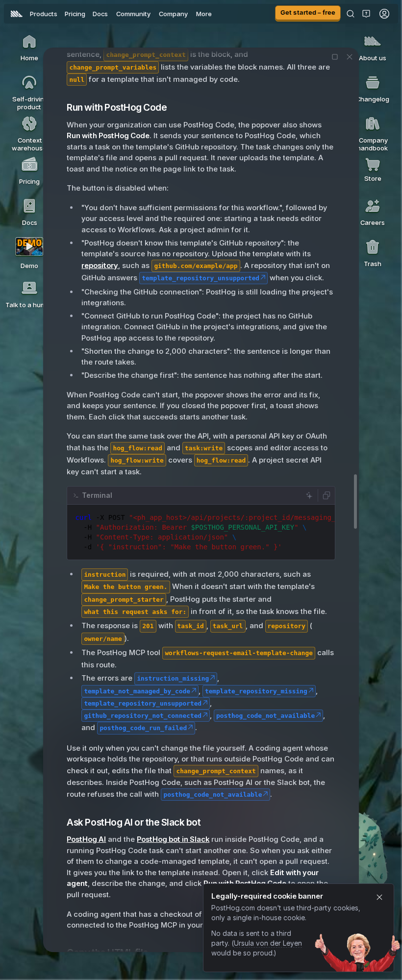Follow the PostHog bot in Slack link
The image size is (402, 980).
point(173,839)
